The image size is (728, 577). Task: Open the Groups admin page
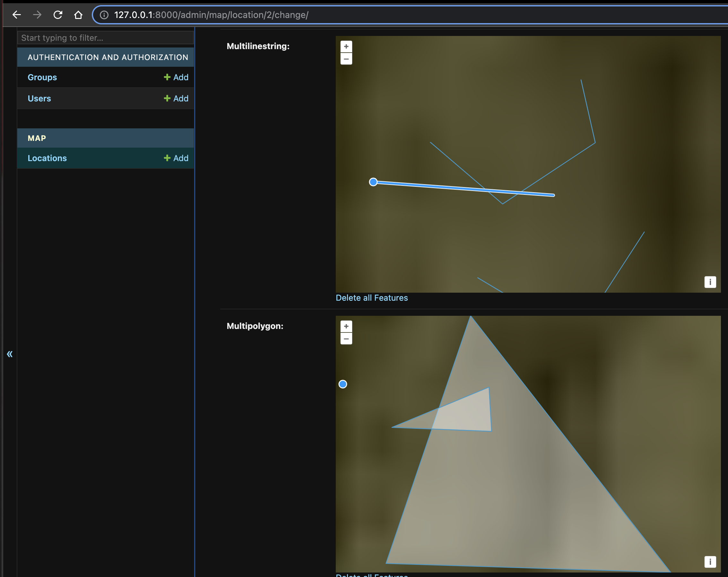(x=42, y=77)
